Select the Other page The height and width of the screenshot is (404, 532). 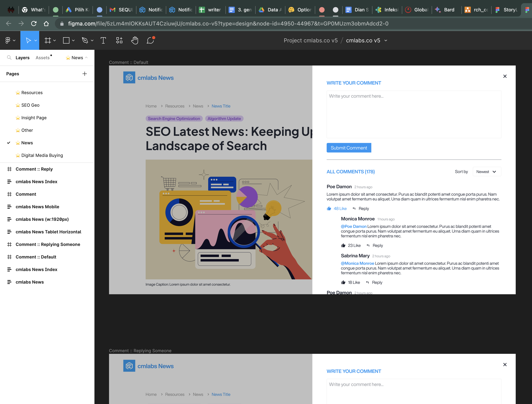(x=27, y=130)
